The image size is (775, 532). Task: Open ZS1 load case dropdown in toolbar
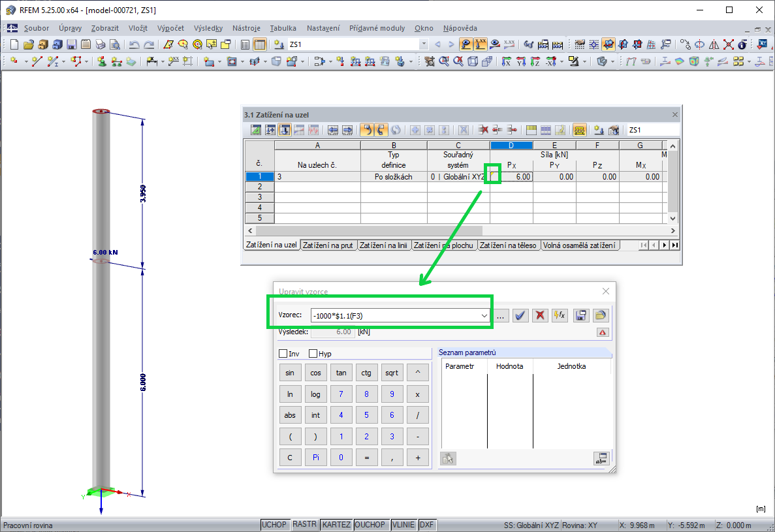pos(424,44)
